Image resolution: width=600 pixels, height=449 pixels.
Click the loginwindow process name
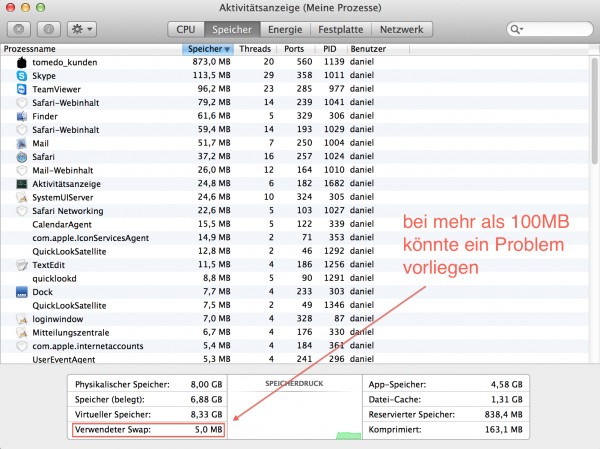[58, 319]
